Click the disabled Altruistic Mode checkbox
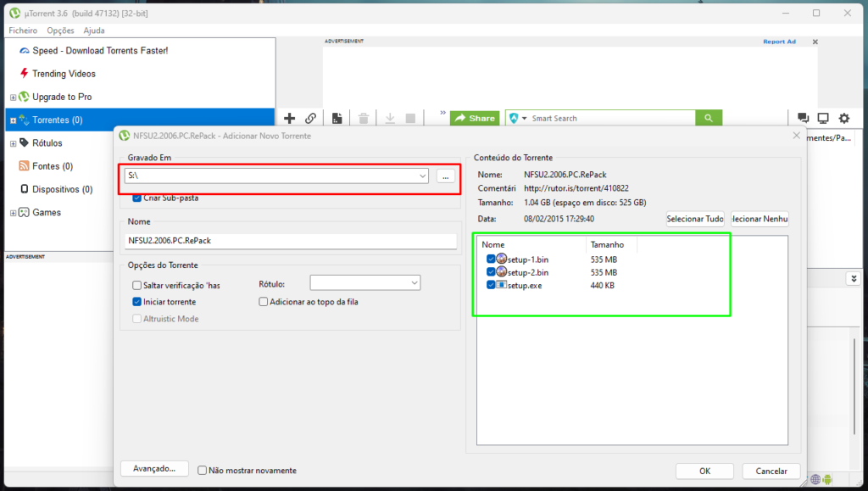Screen dimensions: 868x491 click(136, 318)
